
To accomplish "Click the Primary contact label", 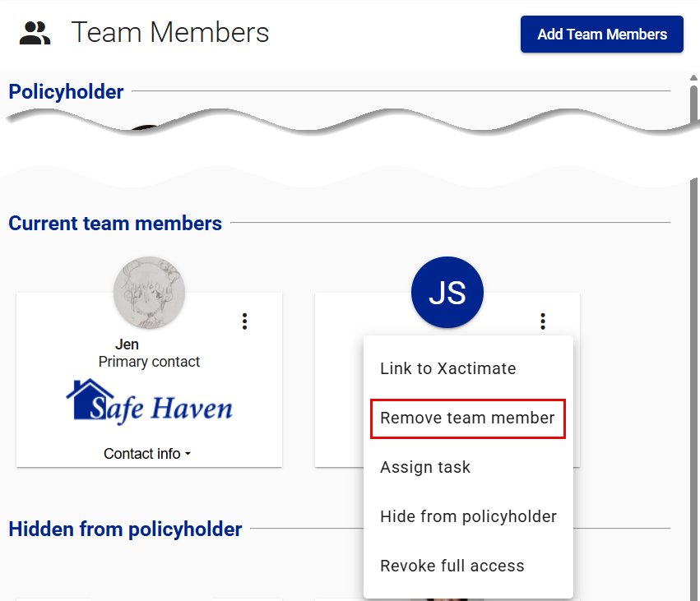I will pyautogui.click(x=149, y=362).
